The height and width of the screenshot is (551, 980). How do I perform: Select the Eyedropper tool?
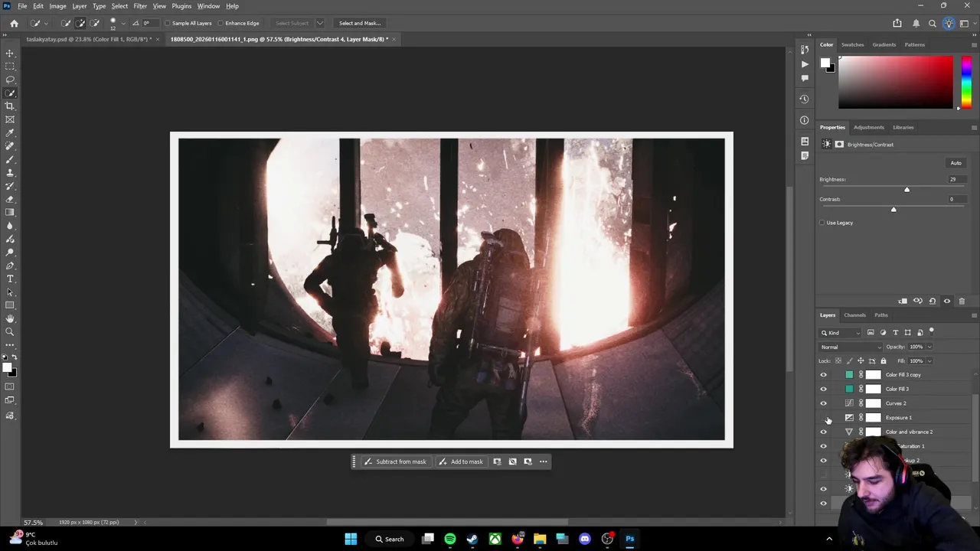click(10, 133)
